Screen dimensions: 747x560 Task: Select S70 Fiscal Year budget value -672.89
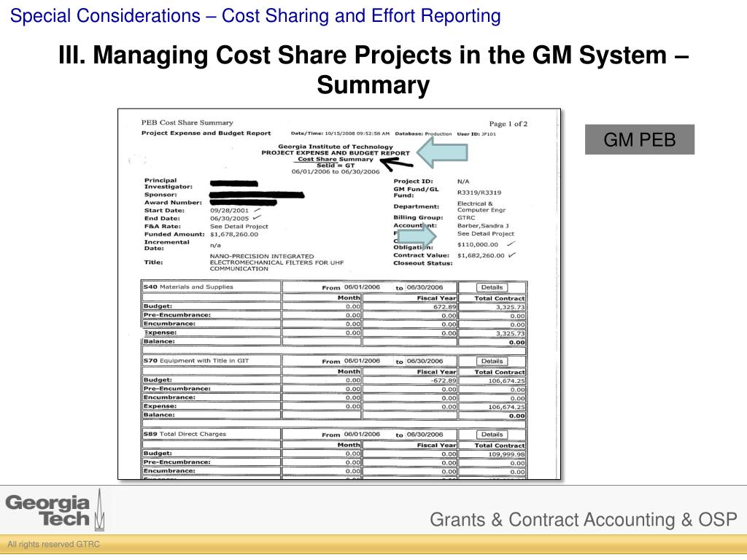pyautogui.click(x=443, y=381)
